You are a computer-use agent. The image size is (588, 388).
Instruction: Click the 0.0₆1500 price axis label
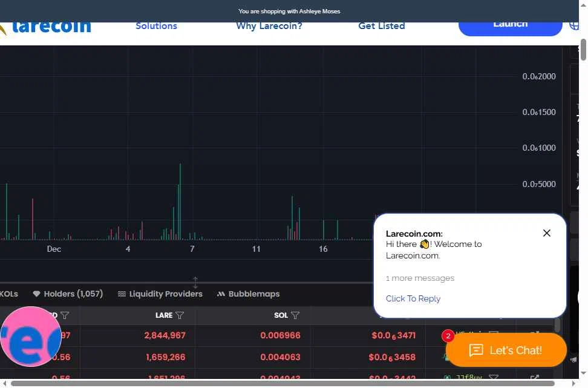tap(539, 112)
